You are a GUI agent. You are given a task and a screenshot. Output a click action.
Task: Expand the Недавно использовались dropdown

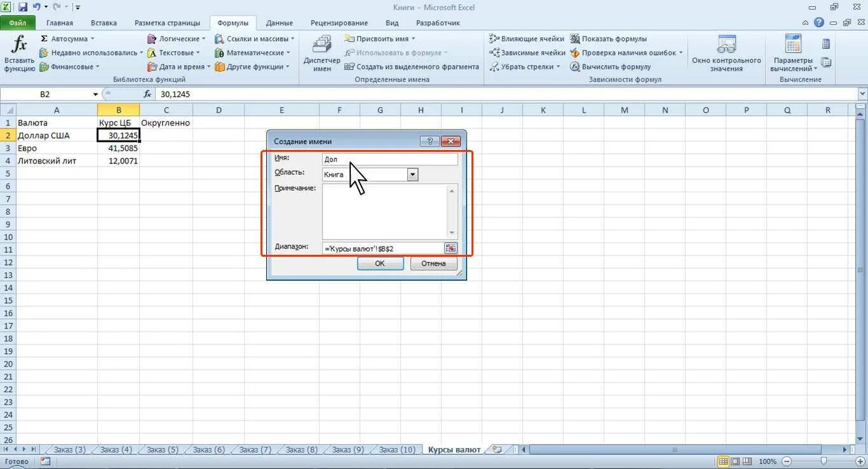[141, 53]
